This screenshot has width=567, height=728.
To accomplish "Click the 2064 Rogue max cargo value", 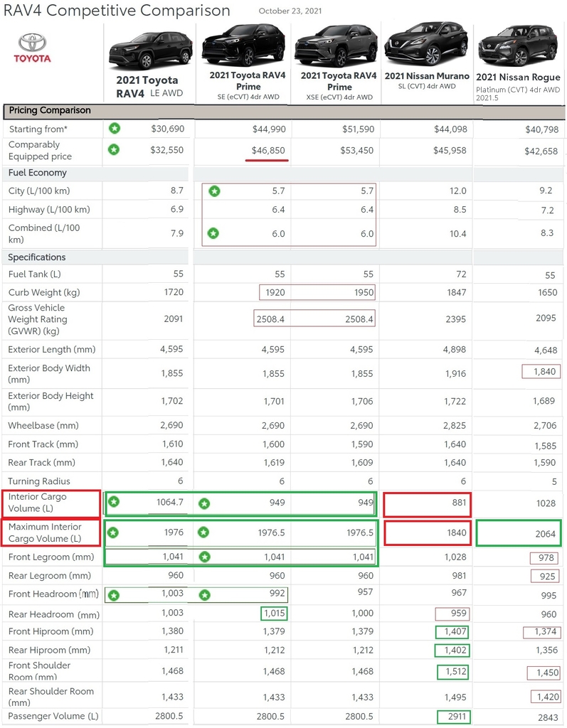I will 545,534.
